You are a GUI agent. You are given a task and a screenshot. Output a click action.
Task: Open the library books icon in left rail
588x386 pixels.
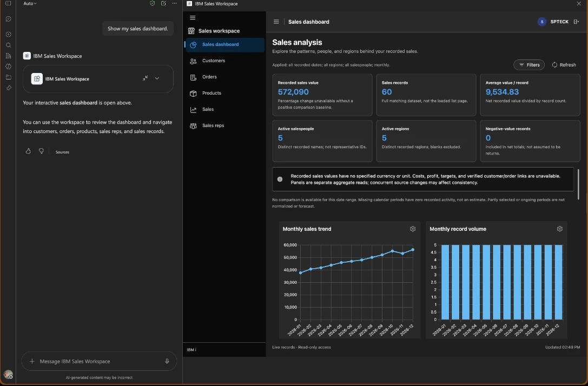[8, 56]
